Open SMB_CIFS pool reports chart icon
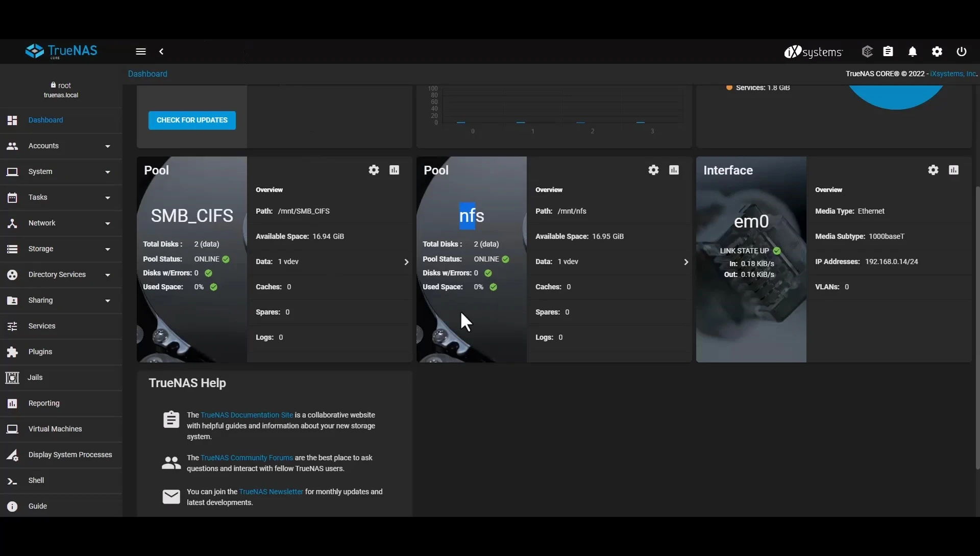 point(395,170)
